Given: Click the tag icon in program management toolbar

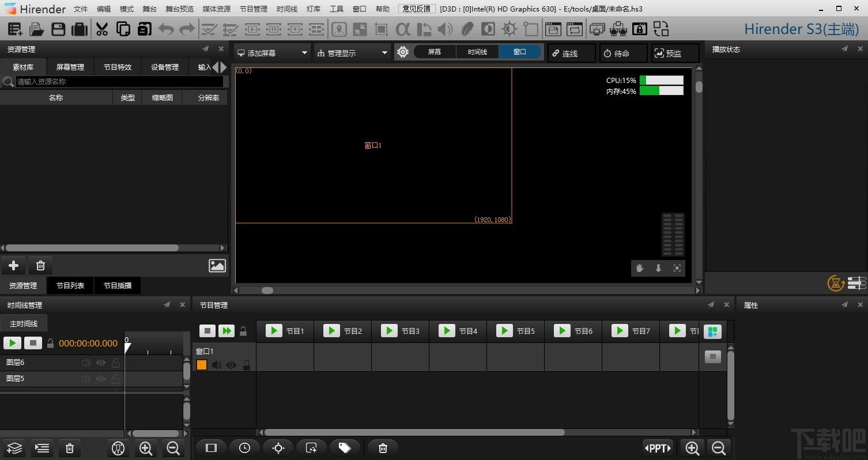Looking at the screenshot, I should pyautogui.click(x=345, y=448).
